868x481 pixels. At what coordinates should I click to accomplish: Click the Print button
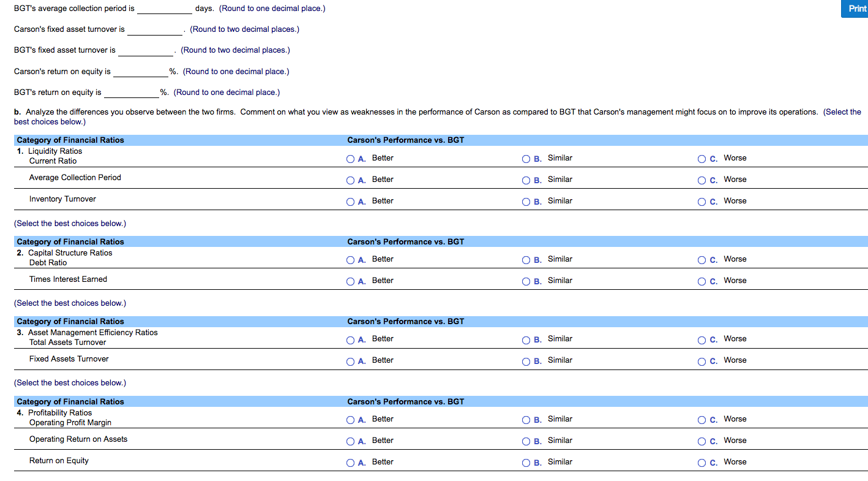point(855,9)
